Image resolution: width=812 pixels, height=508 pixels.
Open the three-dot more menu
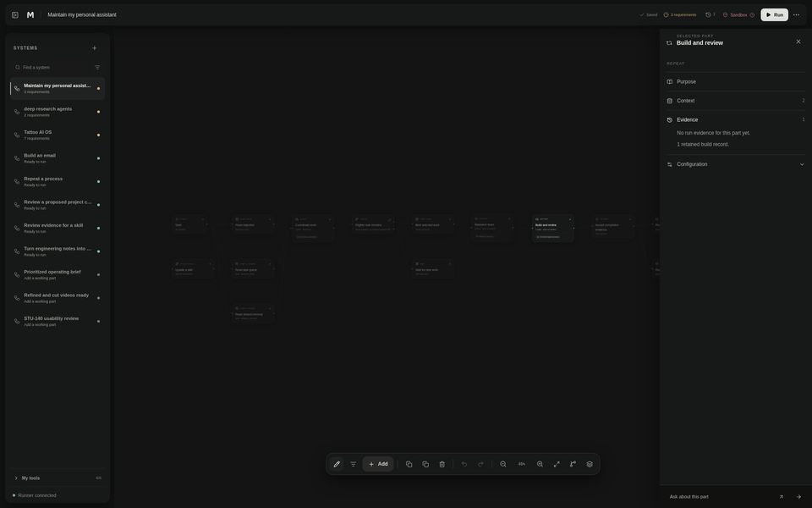point(797,15)
